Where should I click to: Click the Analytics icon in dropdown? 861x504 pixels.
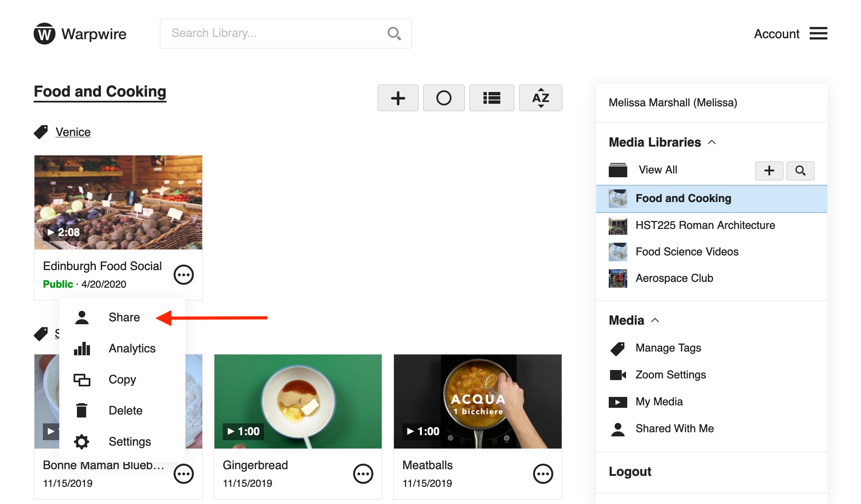pyautogui.click(x=82, y=348)
